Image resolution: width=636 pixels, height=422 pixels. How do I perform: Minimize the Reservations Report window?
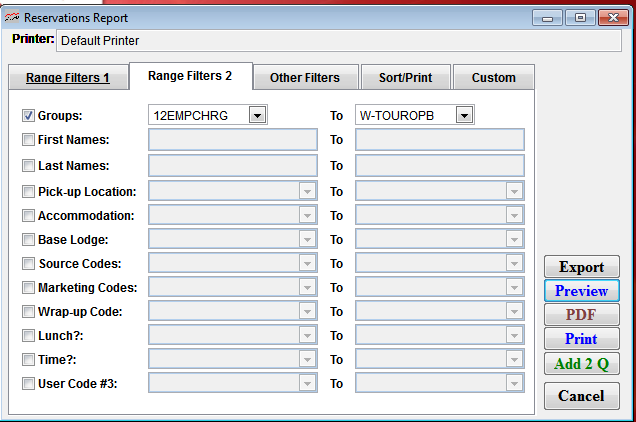tap(547, 18)
